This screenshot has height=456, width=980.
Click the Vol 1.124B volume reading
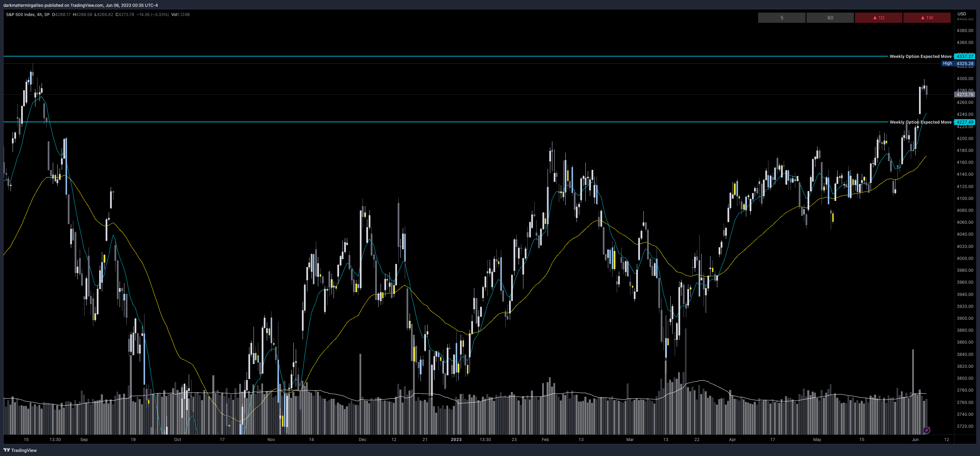[180, 14]
